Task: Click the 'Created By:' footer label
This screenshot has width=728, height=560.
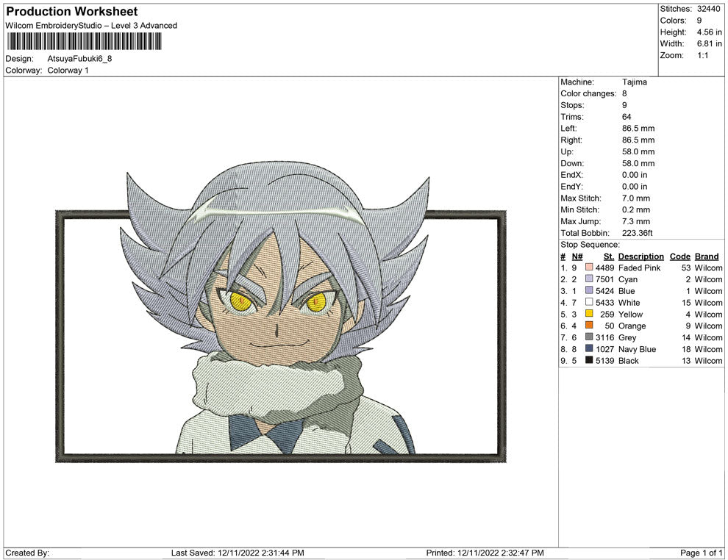Action: [x=27, y=553]
